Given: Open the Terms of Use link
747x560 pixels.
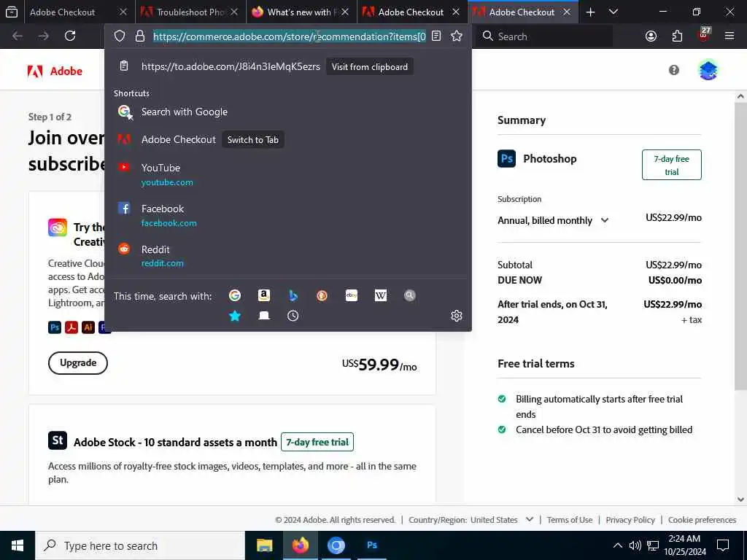Looking at the screenshot, I should [x=569, y=519].
